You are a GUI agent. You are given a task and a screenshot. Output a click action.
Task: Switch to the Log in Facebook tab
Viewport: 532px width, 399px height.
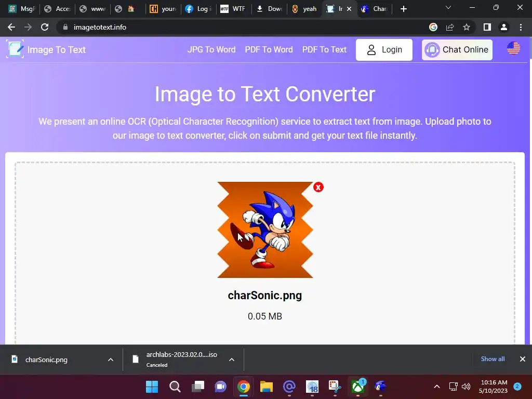pyautogui.click(x=198, y=9)
